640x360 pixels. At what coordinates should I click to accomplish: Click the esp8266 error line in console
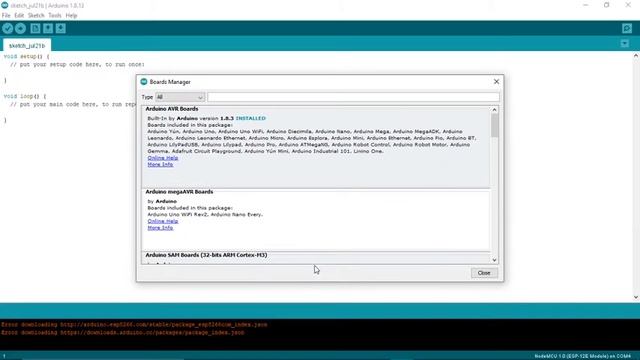click(x=134, y=324)
